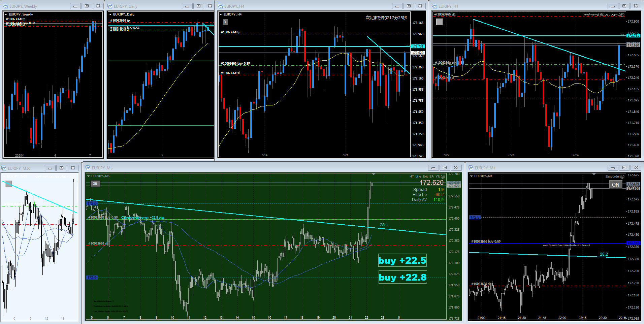Click the EURJPY M30 window title icon
The width and height of the screenshot is (644, 324).
(4, 168)
